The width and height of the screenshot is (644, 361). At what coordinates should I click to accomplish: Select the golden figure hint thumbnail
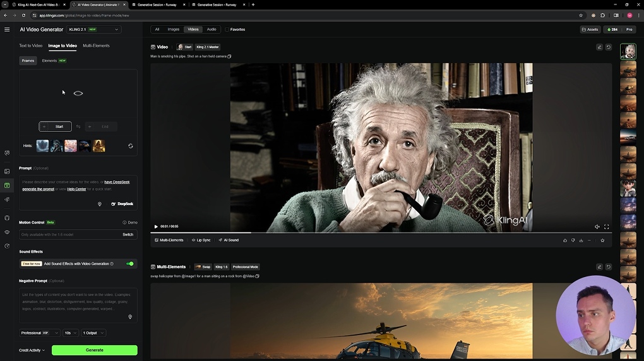pos(98,146)
